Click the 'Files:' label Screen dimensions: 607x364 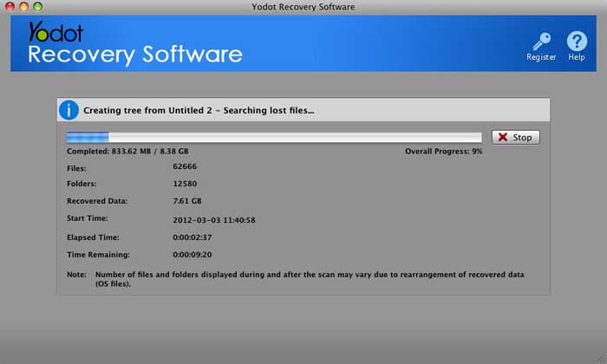click(76, 168)
